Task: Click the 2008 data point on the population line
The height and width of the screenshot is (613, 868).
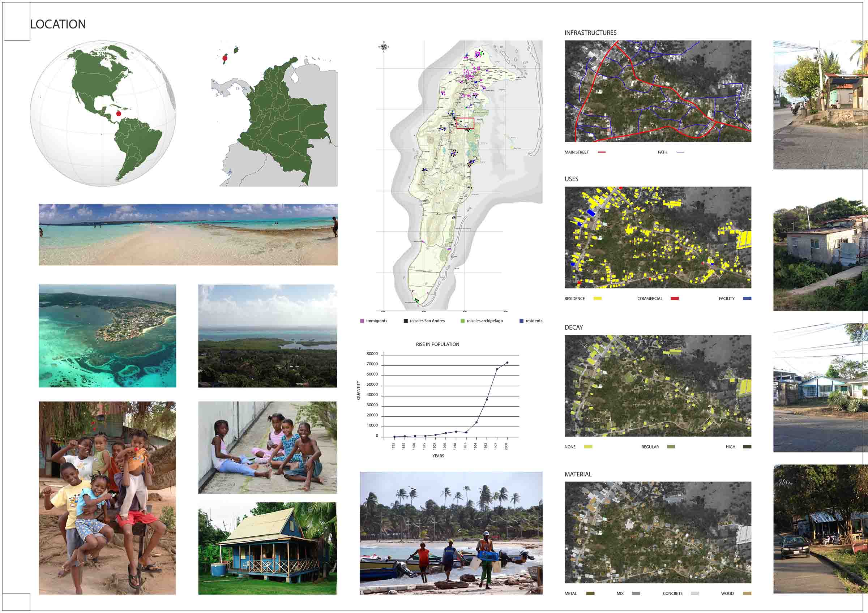Action: pos(507,363)
